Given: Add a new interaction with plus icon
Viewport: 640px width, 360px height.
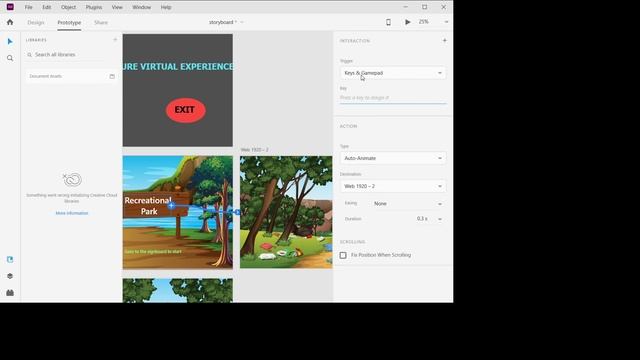Looking at the screenshot, I should pos(444,40).
